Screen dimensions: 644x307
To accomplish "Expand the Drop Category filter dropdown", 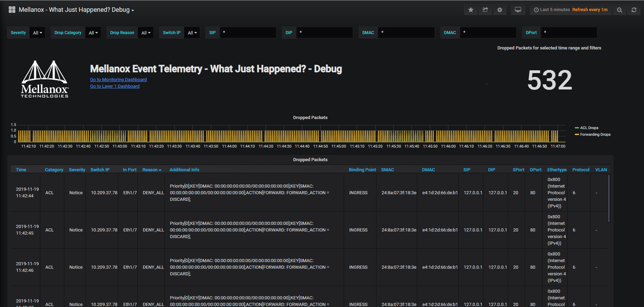I will pos(93,33).
